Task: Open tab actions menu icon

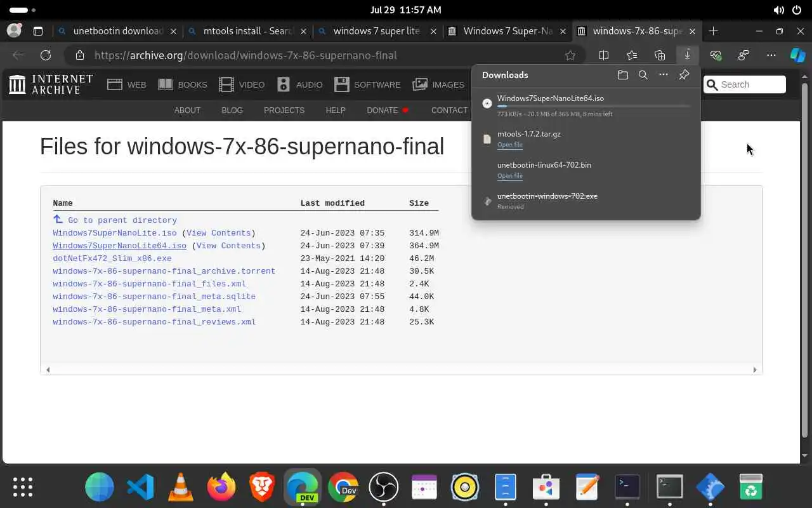Action: pyautogui.click(x=38, y=30)
